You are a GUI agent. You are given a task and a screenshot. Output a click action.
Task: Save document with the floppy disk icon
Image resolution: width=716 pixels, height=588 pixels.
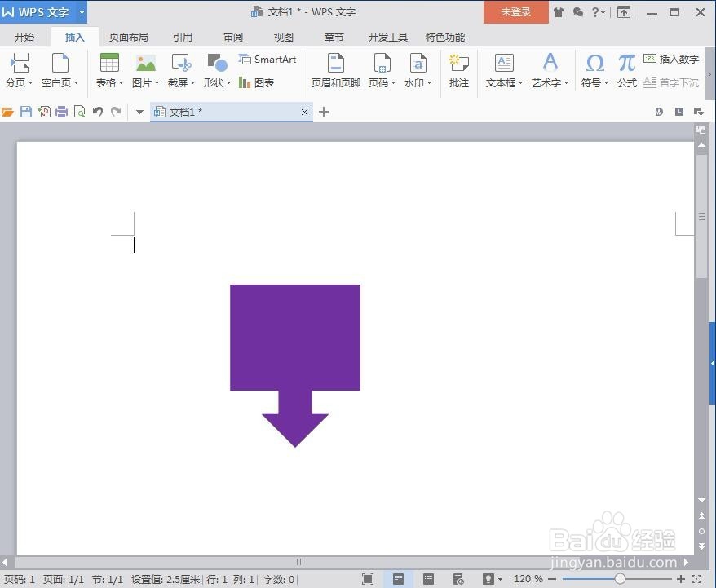[x=26, y=112]
